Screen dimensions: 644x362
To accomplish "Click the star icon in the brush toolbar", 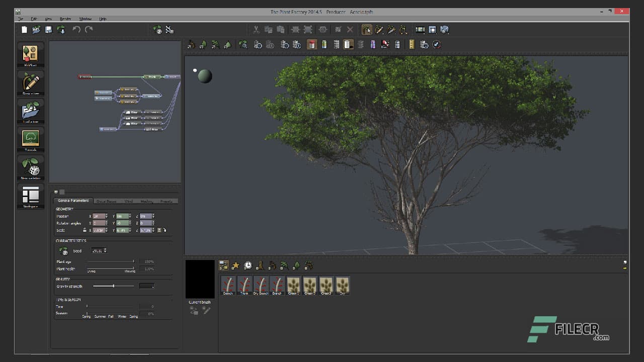I will pos(235,265).
